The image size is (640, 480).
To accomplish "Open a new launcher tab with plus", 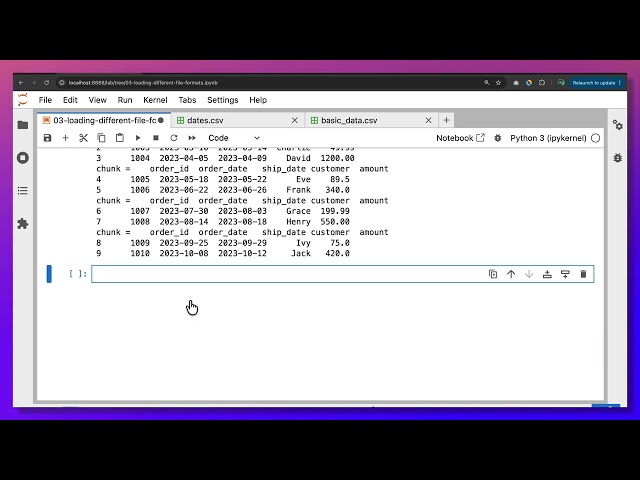I will 446,120.
